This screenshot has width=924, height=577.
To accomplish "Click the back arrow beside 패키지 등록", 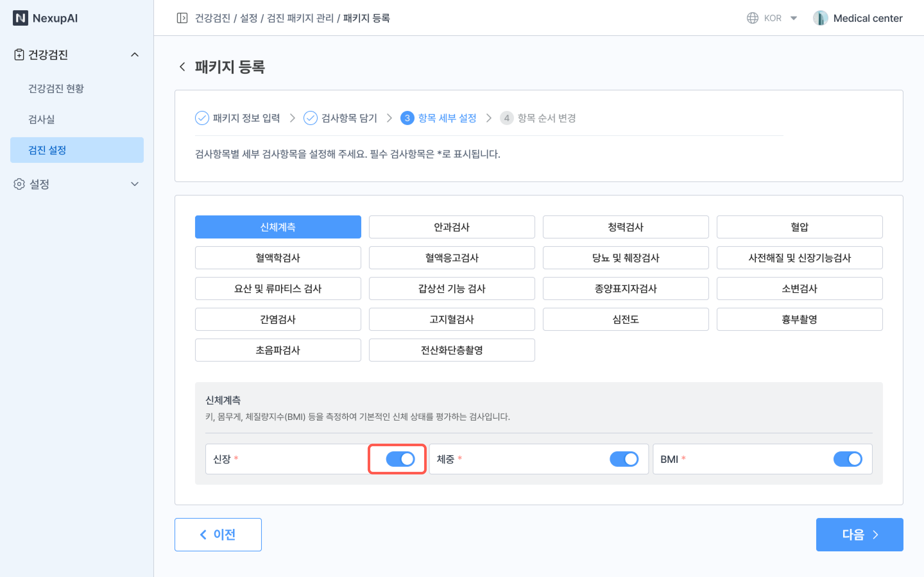I will point(183,67).
